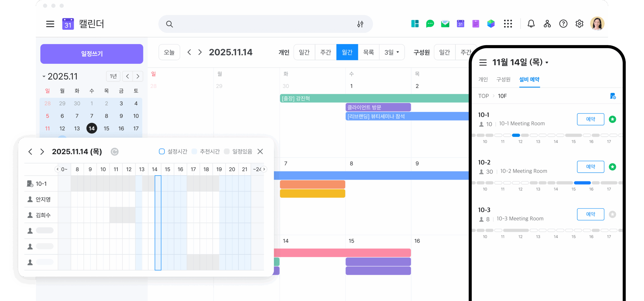Toggle the 일정있음 legend indicator
644x301 pixels.
[227, 151]
